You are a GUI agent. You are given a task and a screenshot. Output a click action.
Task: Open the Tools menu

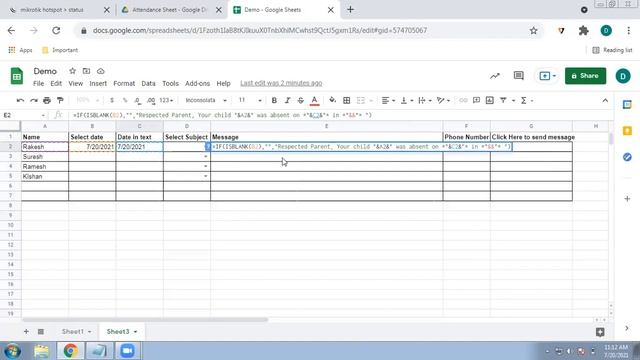tap(170, 83)
